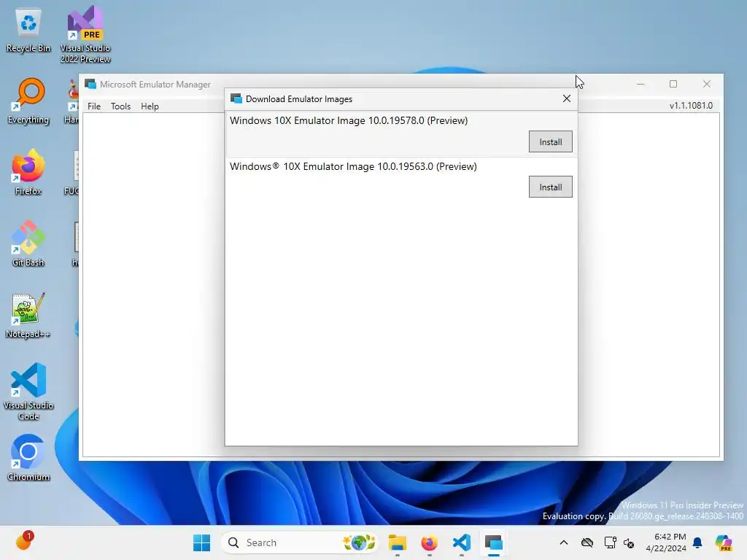Click the muted volume tray icon
The width and height of the screenshot is (747, 560).
pyautogui.click(x=629, y=542)
